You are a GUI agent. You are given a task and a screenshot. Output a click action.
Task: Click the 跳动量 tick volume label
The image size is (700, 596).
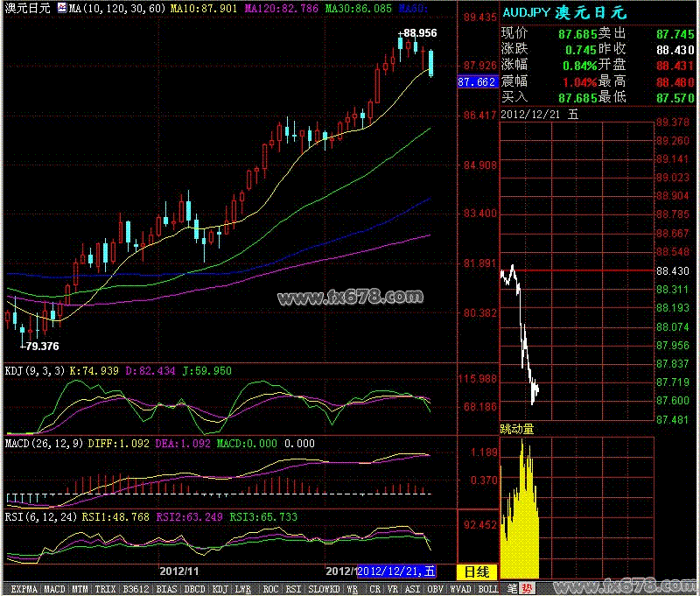click(x=517, y=429)
